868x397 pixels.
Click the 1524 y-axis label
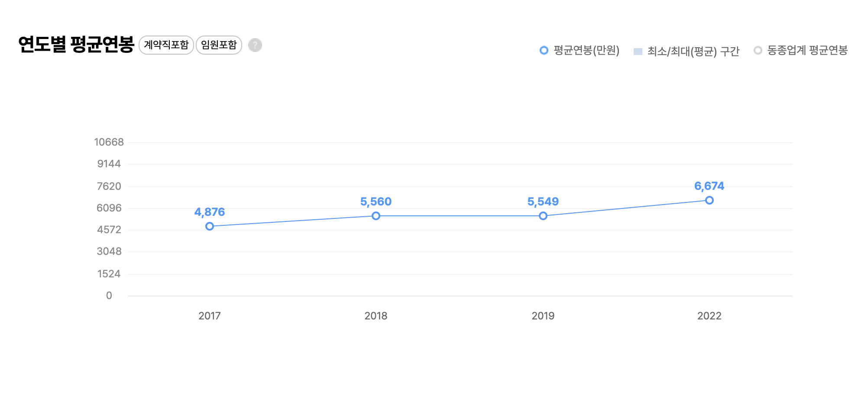(x=109, y=274)
